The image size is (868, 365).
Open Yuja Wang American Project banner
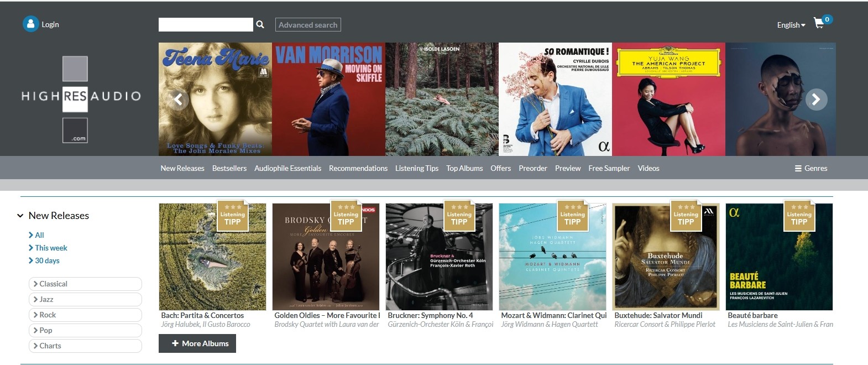click(668, 100)
